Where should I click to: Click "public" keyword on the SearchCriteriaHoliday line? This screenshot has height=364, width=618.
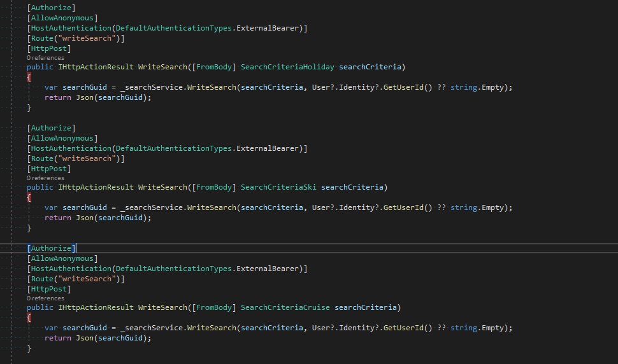(40, 67)
